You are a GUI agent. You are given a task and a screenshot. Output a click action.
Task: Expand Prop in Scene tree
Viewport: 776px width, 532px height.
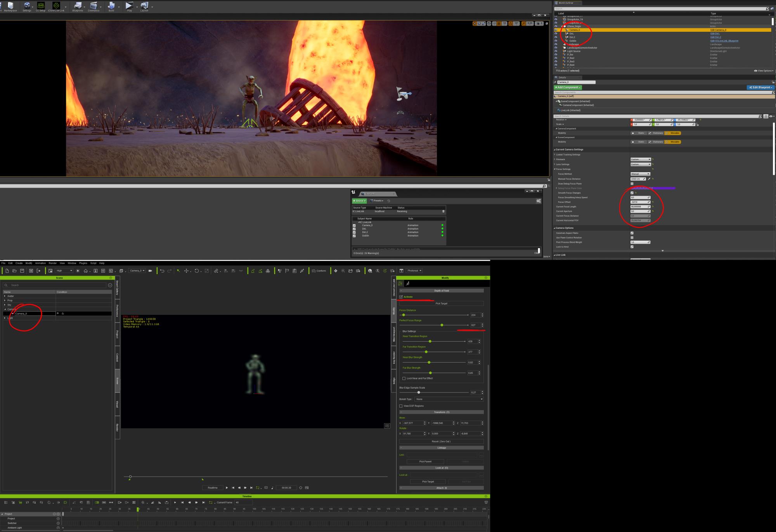click(5, 300)
